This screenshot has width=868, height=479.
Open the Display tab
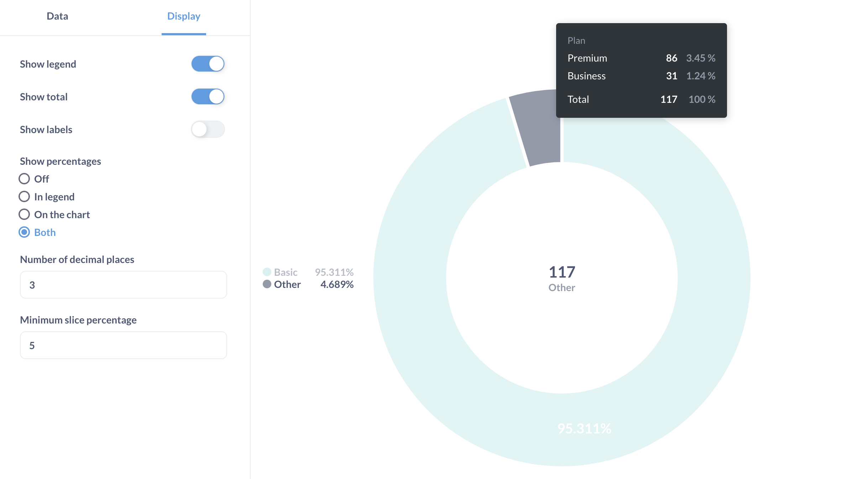(184, 16)
